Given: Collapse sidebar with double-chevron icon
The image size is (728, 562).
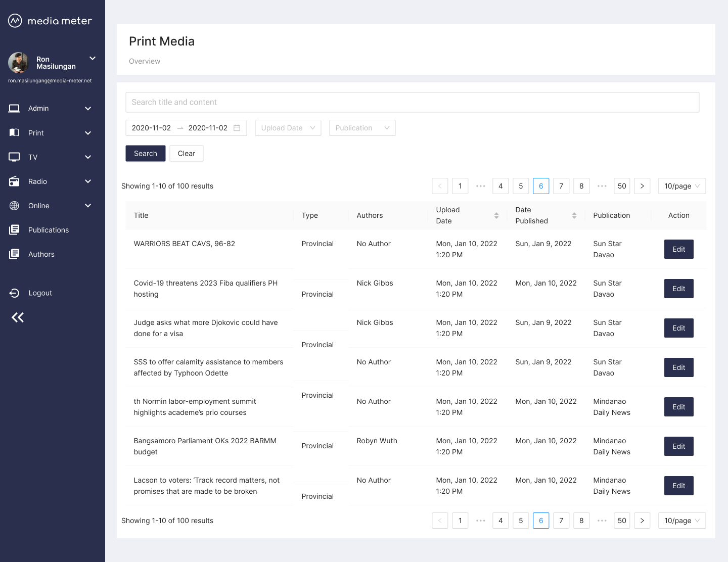Looking at the screenshot, I should click(x=18, y=317).
